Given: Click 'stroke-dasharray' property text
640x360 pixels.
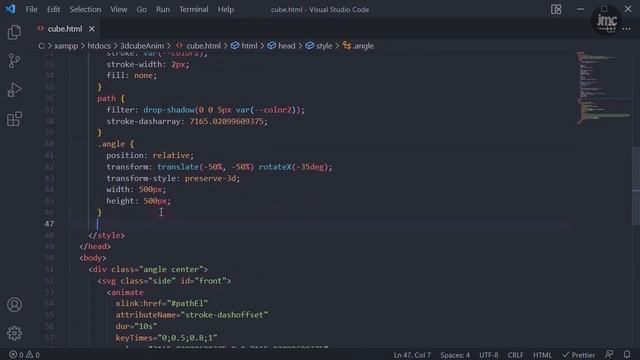Looking at the screenshot, I should pyautogui.click(x=144, y=121).
